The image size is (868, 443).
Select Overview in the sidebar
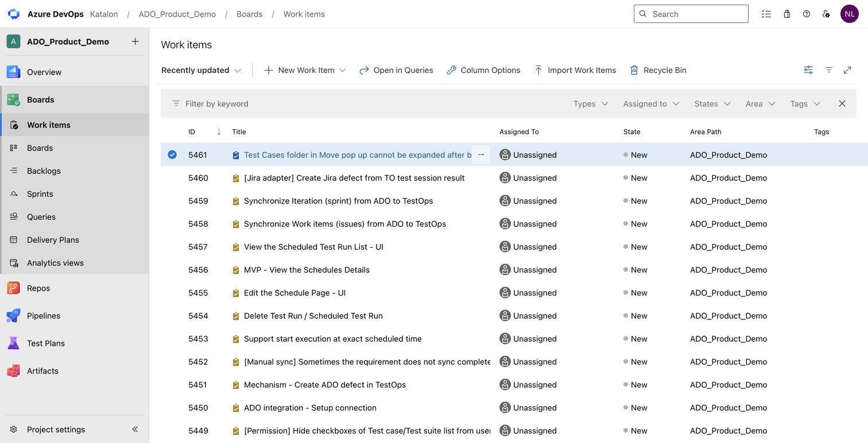(44, 72)
